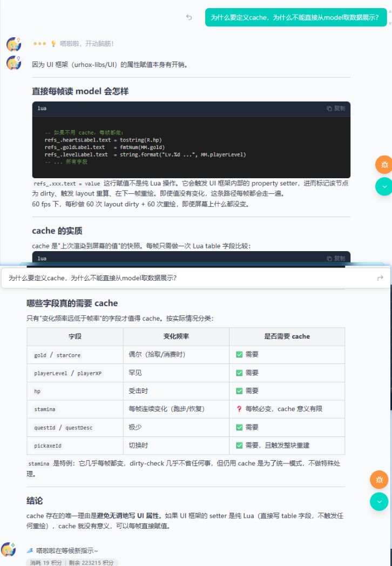Viewport: 392px width, 566px height.
Task: Click the playerLevel / playerXP table cell
Action: [x=75, y=373]
